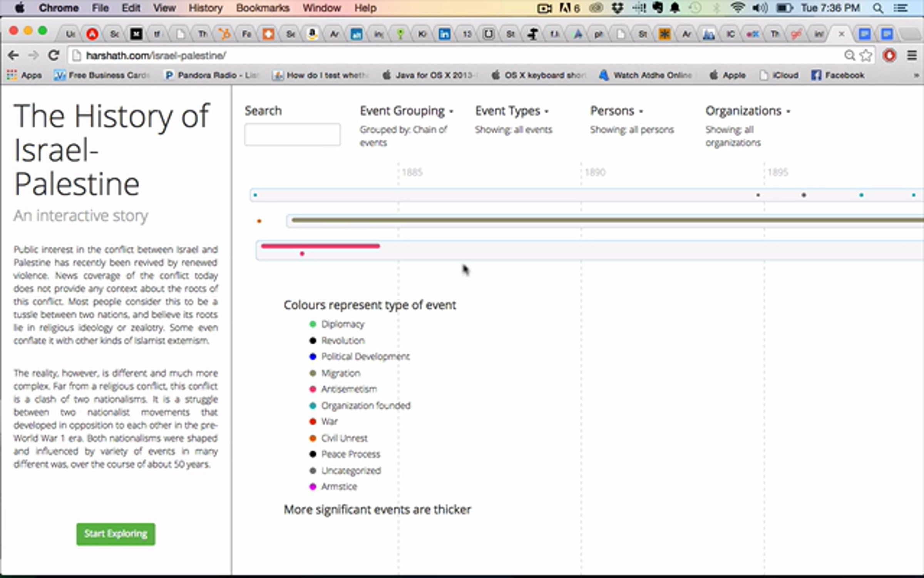Click the red Opera-style extension icon

tap(889, 55)
